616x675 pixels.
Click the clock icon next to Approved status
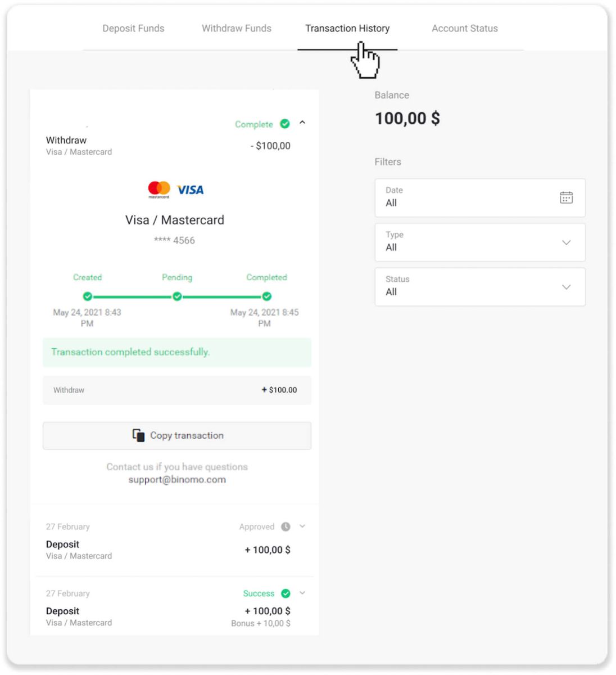(x=286, y=526)
